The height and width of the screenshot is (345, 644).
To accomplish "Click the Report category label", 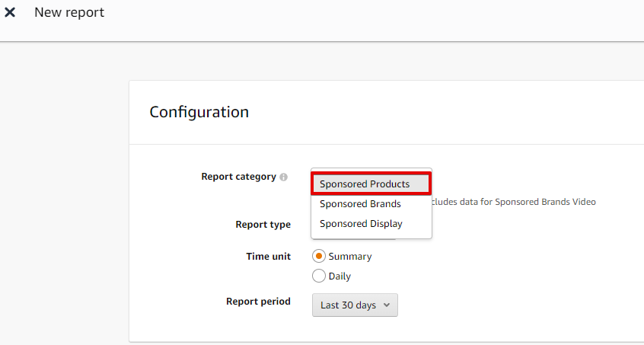I will coord(238,177).
